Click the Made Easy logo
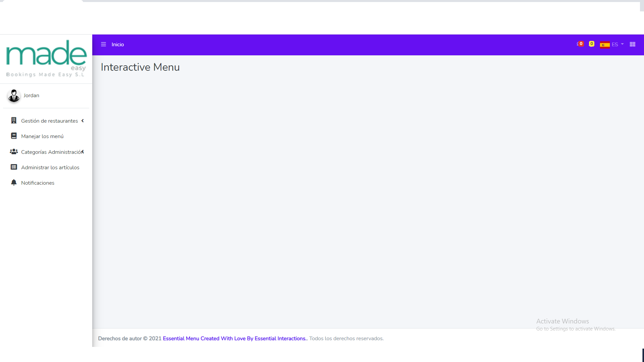Viewport: 644px width, 362px height. [x=46, y=58]
